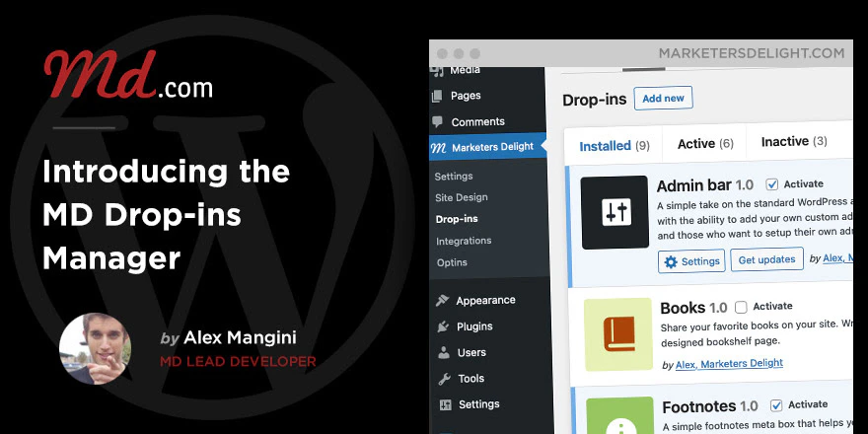Click the Admin bar 1.0 title
Screen dimensions: 868x434
704,184
